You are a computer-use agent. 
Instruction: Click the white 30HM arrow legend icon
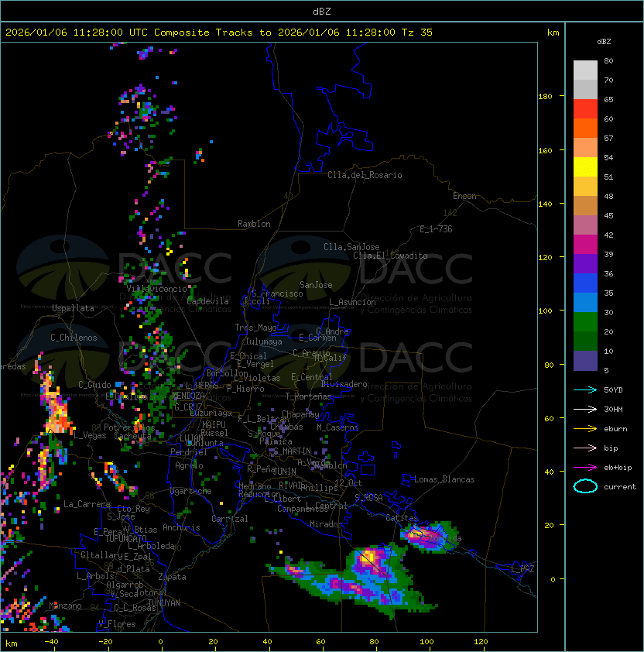click(x=585, y=409)
